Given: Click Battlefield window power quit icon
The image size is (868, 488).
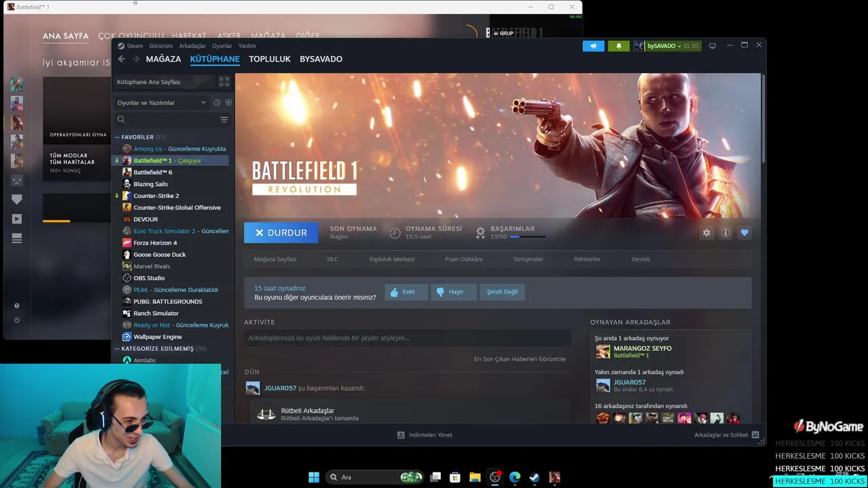Looking at the screenshot, I should coord(17,320).
